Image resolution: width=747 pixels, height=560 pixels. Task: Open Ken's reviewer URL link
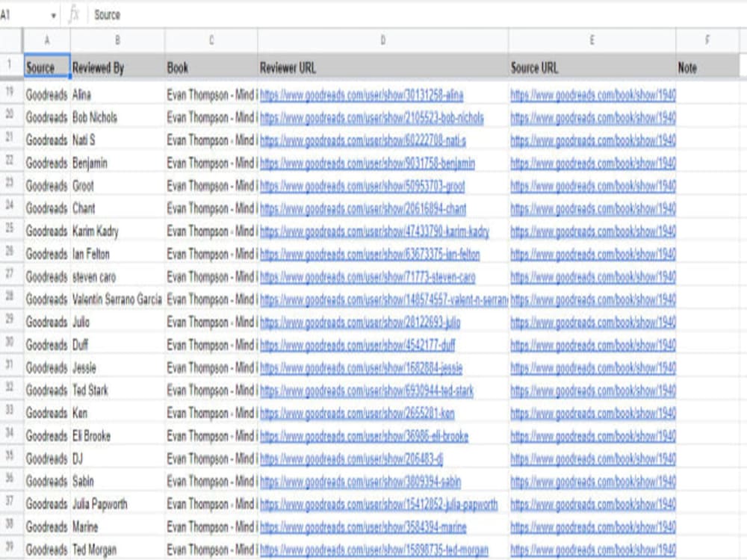pos(357,414)
